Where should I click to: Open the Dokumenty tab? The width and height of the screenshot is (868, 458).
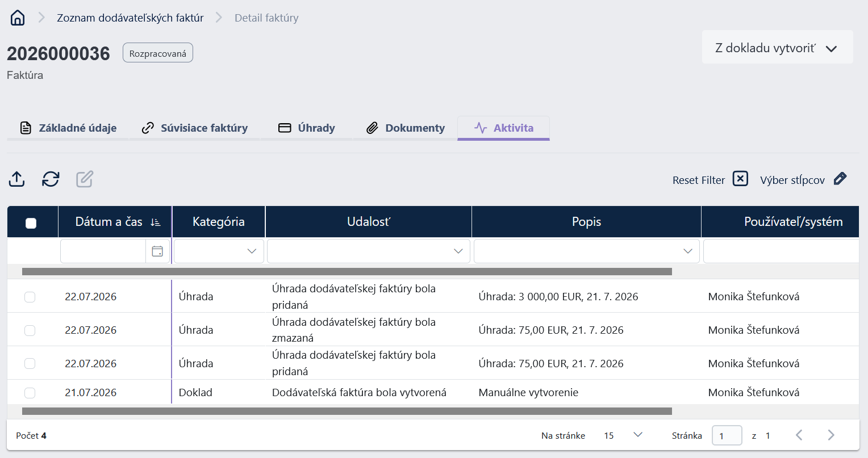pos(405,128)
